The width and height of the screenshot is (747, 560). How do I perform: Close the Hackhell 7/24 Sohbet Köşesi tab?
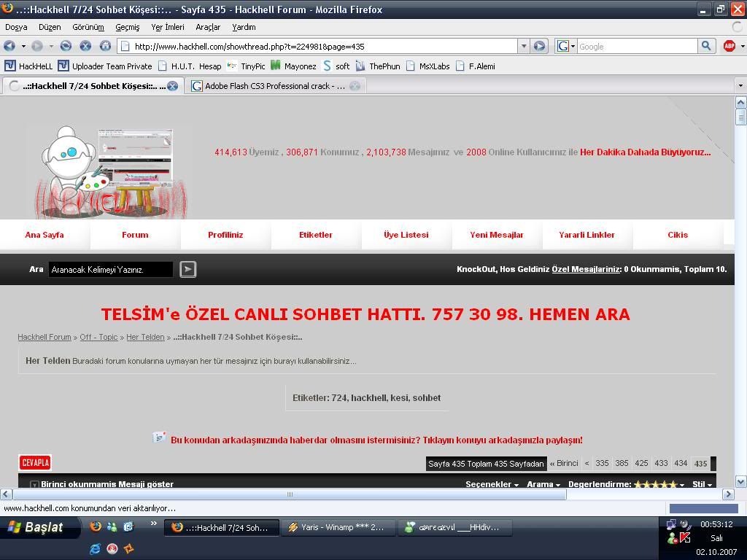click(x=172, y=86)
